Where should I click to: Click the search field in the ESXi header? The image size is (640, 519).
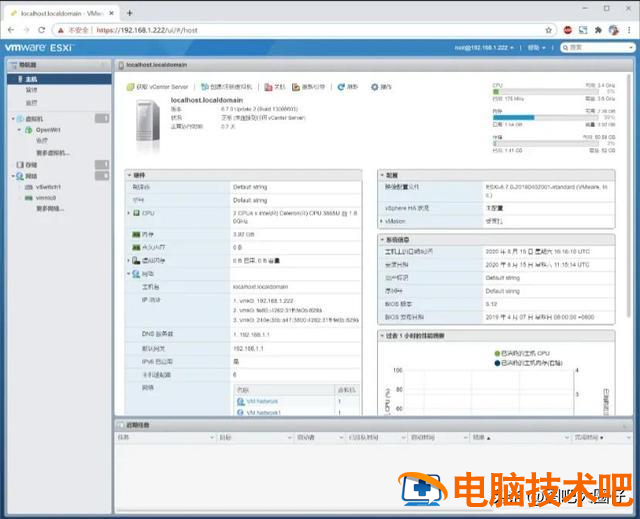pos(598,48)
